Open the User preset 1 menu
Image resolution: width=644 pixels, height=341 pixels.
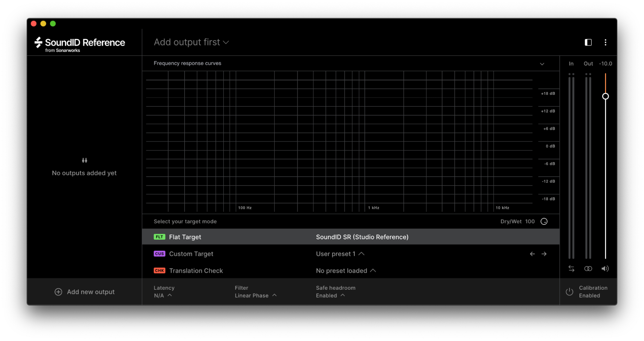340,254
